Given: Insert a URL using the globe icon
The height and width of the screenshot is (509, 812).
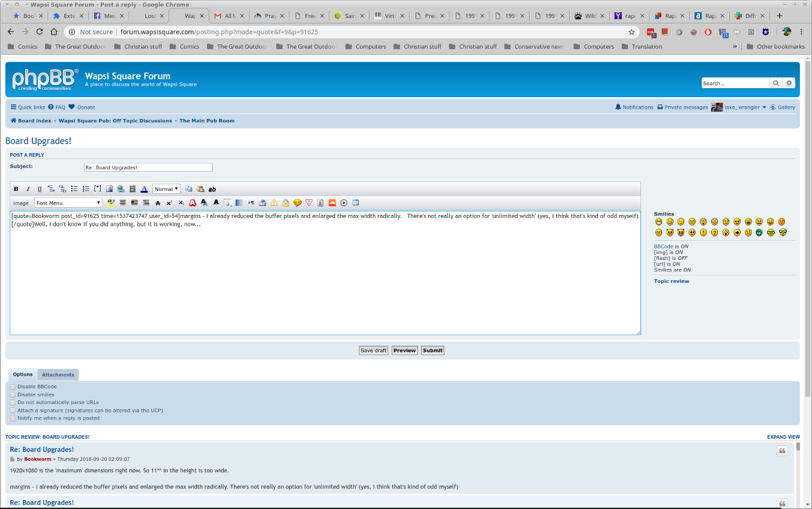Looking at the screenshot, I should point(121,189).
